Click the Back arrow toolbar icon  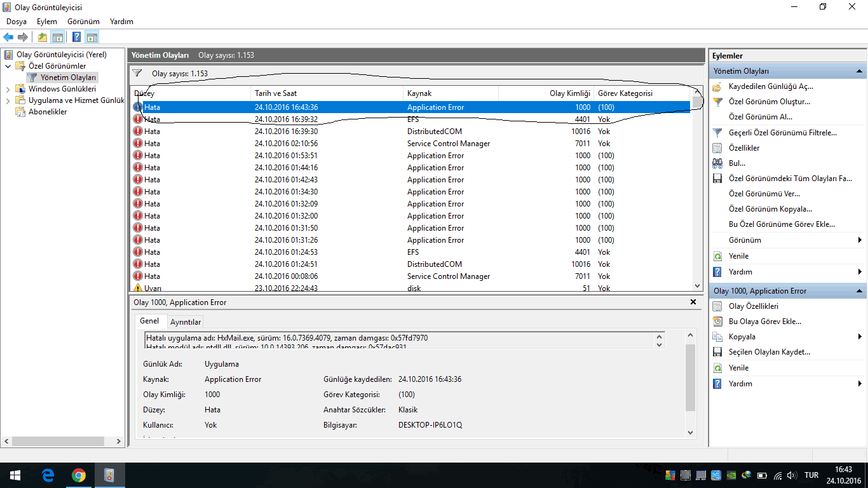tap(8, 37)
